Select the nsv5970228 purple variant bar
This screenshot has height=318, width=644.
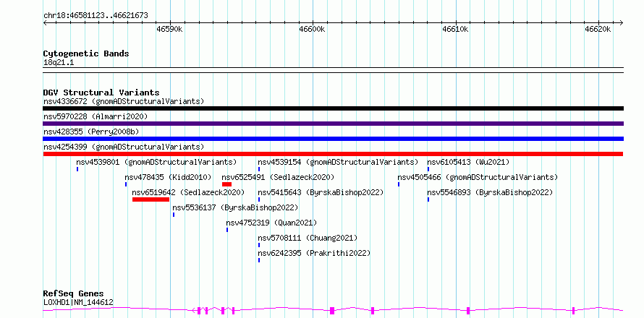333,124
